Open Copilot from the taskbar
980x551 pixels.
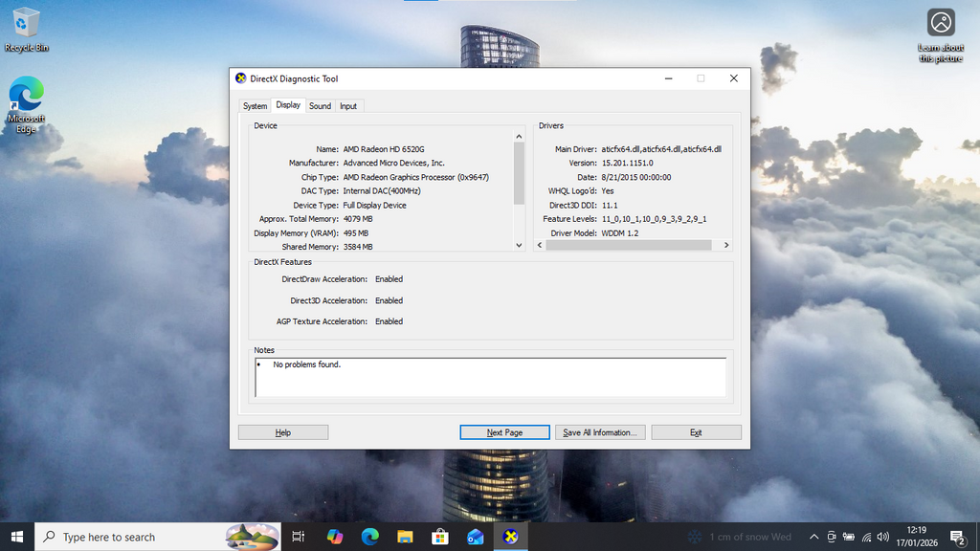[x=335, y=537]
